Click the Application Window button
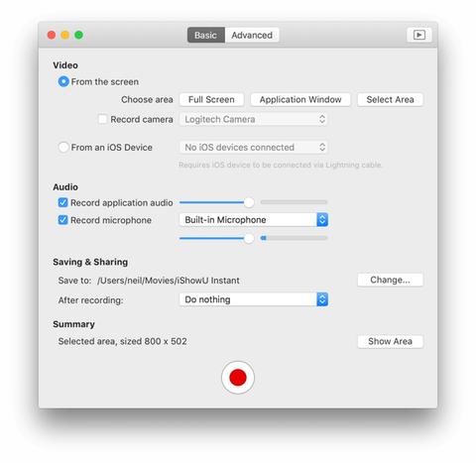Screen dimensions: 476x463 point(300,99)
